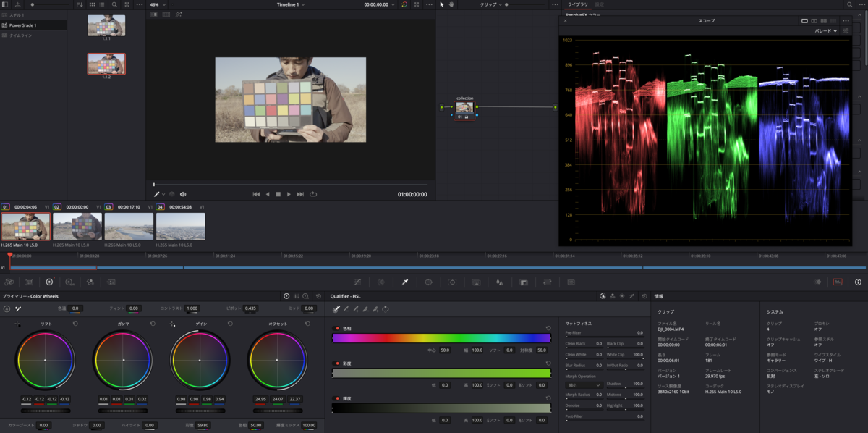Click the Camera Raw palette icon
The image size is (868, 433).
9,282
